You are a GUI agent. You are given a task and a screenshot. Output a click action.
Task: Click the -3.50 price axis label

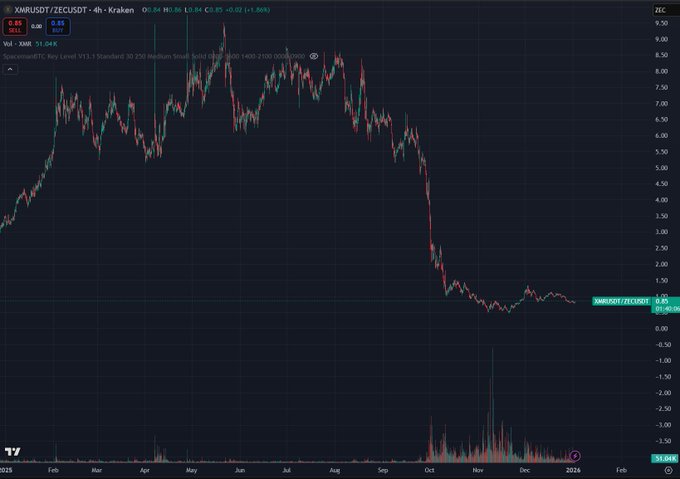(x=663, y=441)
